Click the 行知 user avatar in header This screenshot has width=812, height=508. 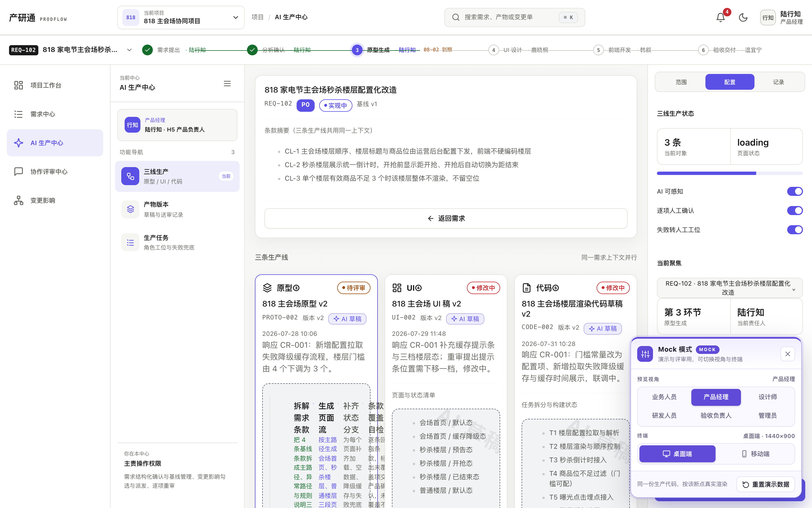pyautogui.click(x=768, y=17)
